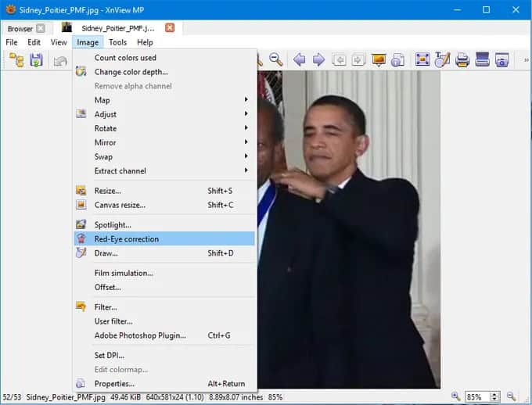Viewport: 532px width, 405px height.
Task: Open Adobe Photoshop Plugin...
Action: tap(164, 335)
